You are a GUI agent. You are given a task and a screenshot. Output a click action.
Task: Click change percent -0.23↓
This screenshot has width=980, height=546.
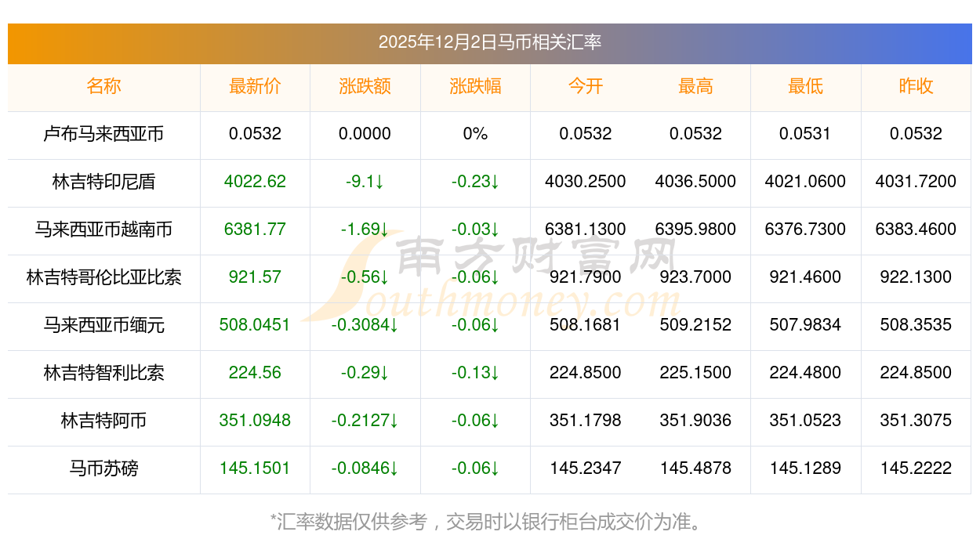click(x=475, y=182)
